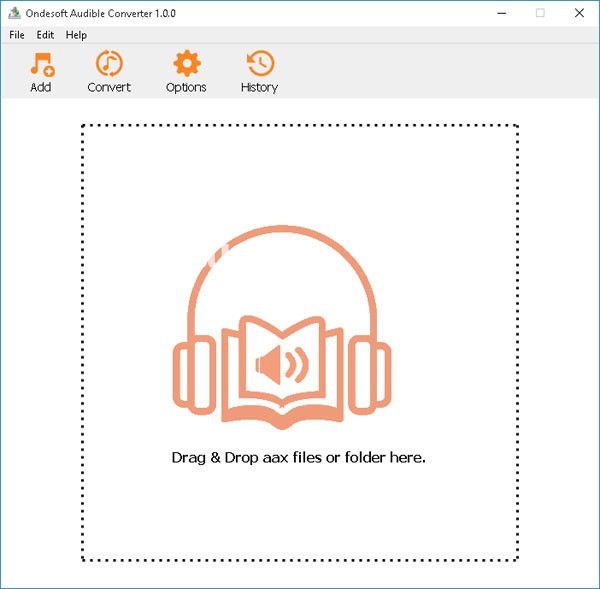
Task: Click the "Drag & Drop aax files or folder here." text
Action: pyautogui.click(x=298, y=457)
